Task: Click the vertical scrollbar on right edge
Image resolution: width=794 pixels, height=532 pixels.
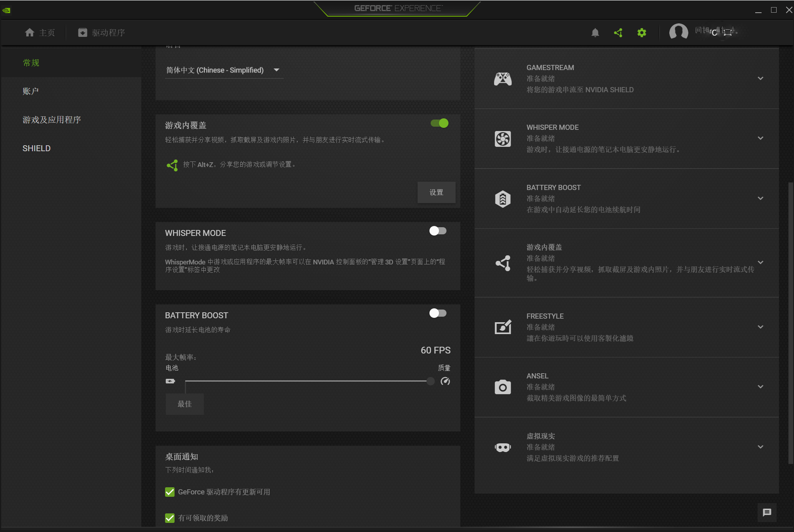Action: (x=791, y=323)
